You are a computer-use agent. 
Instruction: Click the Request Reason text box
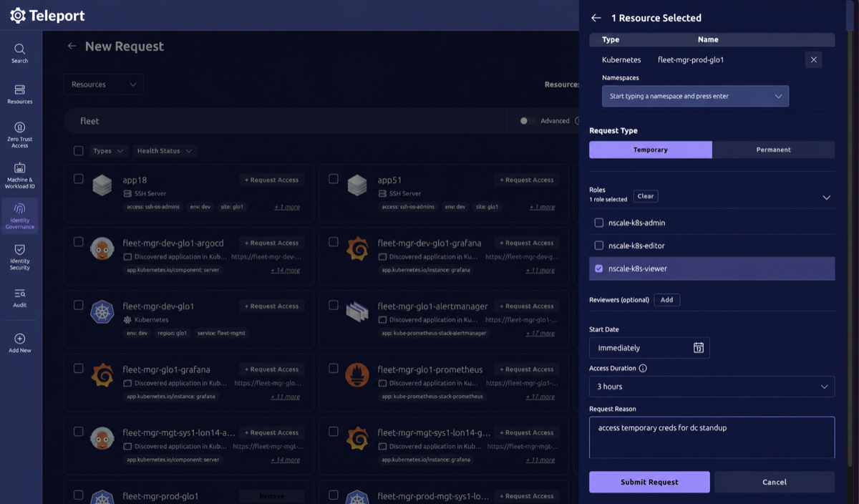[712, 437]
